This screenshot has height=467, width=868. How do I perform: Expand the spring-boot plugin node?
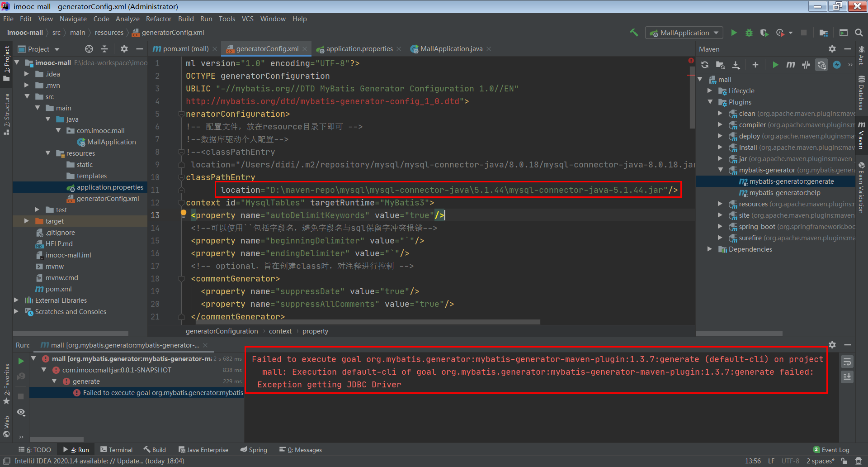point(720,226)
